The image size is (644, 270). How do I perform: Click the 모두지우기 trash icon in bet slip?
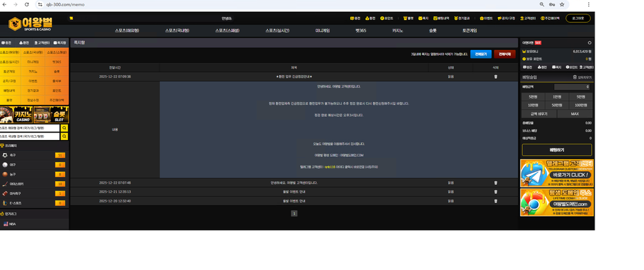coord(575,77)
